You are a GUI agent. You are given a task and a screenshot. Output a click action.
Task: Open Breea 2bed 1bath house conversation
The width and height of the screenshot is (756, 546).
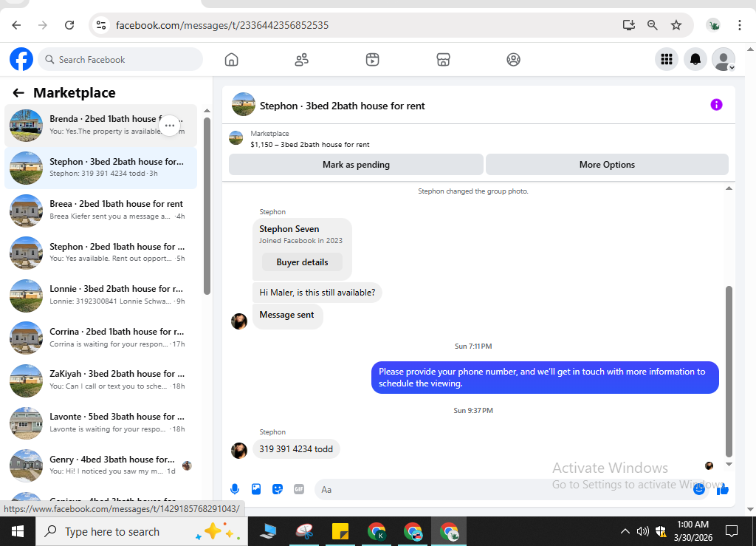(x=100, y=211)
